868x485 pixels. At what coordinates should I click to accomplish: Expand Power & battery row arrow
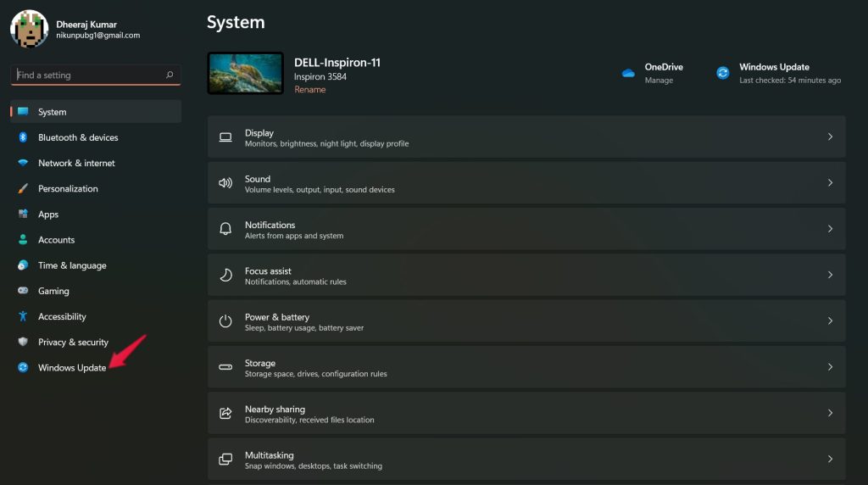pos(830,321)
